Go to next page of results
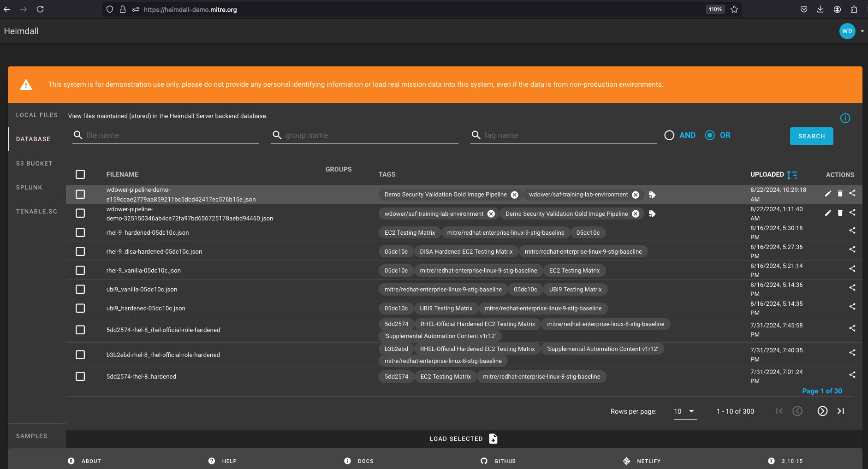The image size is (868, 469). tap(822, 411)
